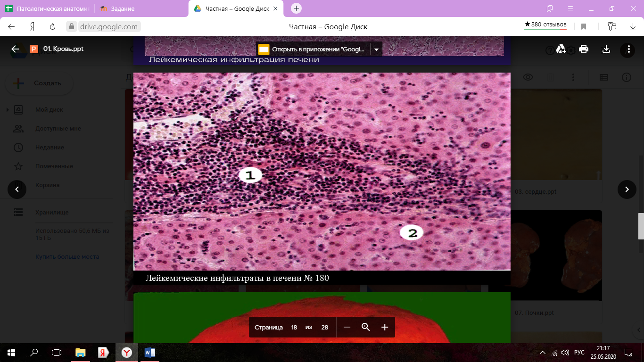Viewport: 644px width, 362px height.
Task: Go to the next file in preview
Action: 627,189
